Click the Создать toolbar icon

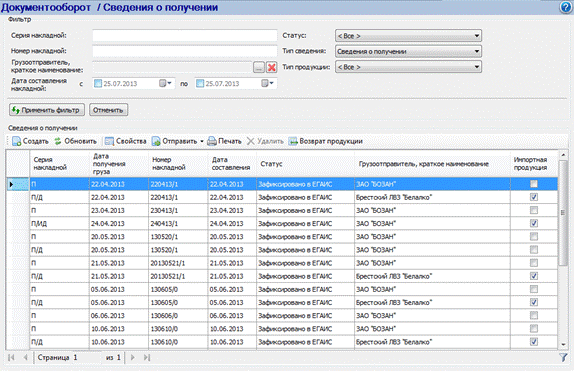click(x=16, y=141)
